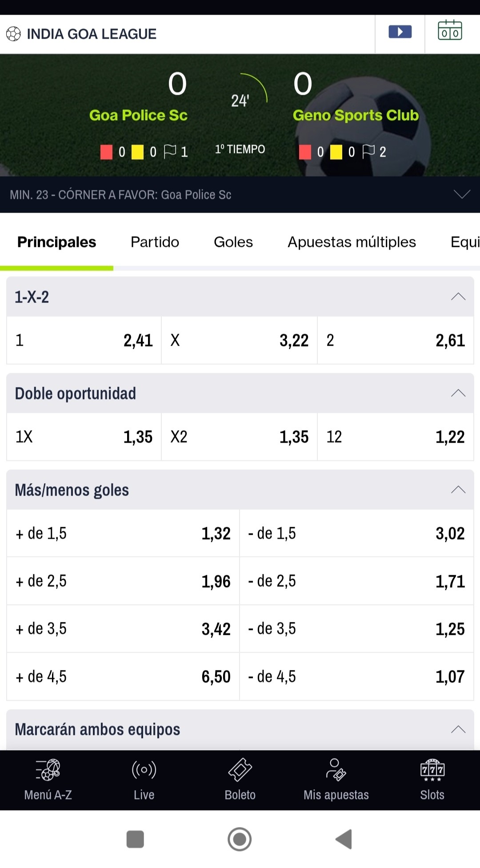Collapse the Más/menos goles section
Image resolution: width=480 pixels, height=868 pixels.
(x=458, y=490)
